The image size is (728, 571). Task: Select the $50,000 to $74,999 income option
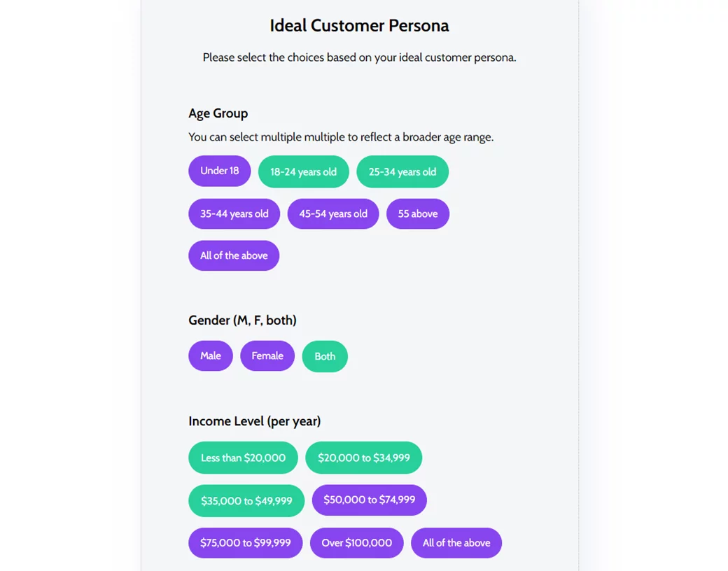coord(369,500)
